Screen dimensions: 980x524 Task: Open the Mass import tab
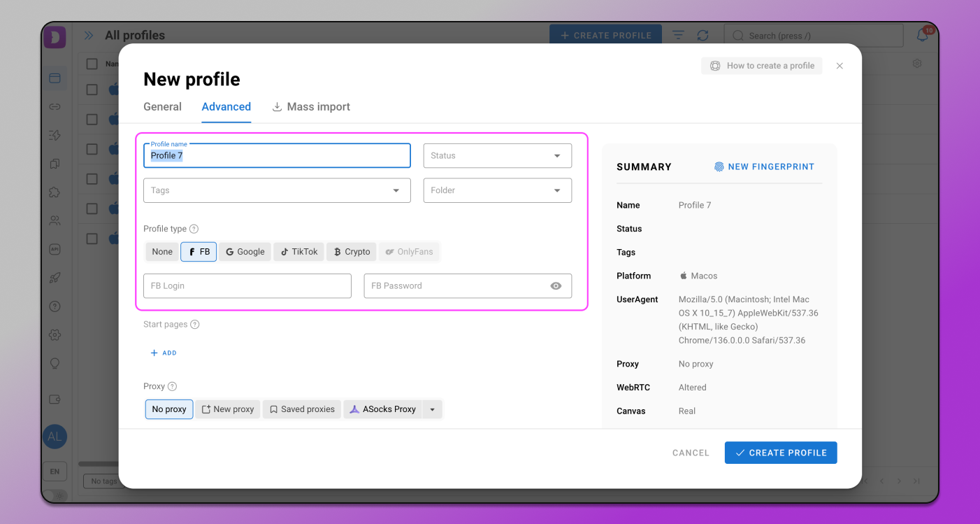point(311,107)
